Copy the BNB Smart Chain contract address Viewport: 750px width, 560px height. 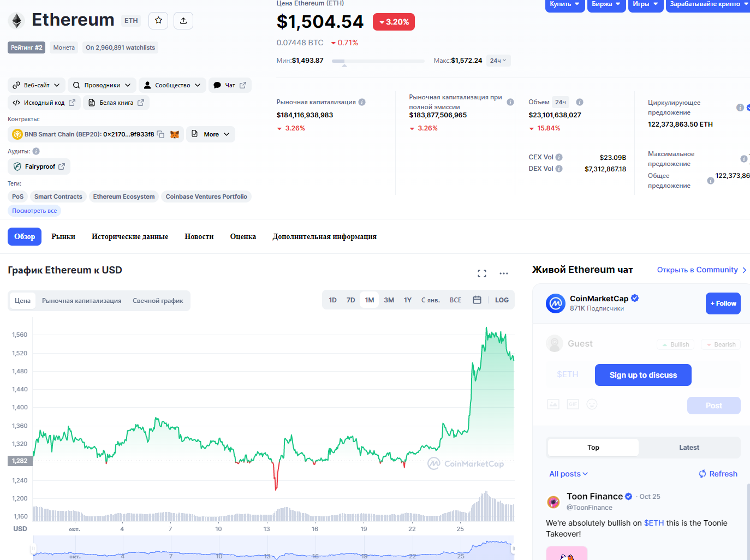click(160, 134)
